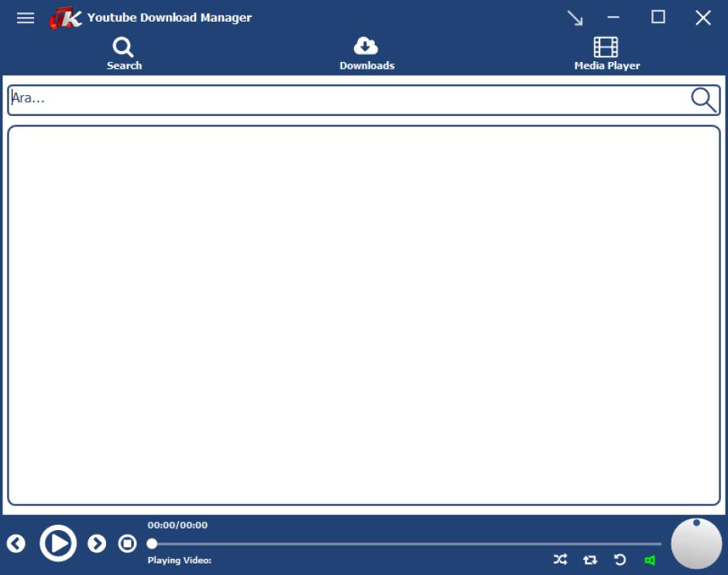
Task: Switch to the Search tab
Action: (123, 54)
